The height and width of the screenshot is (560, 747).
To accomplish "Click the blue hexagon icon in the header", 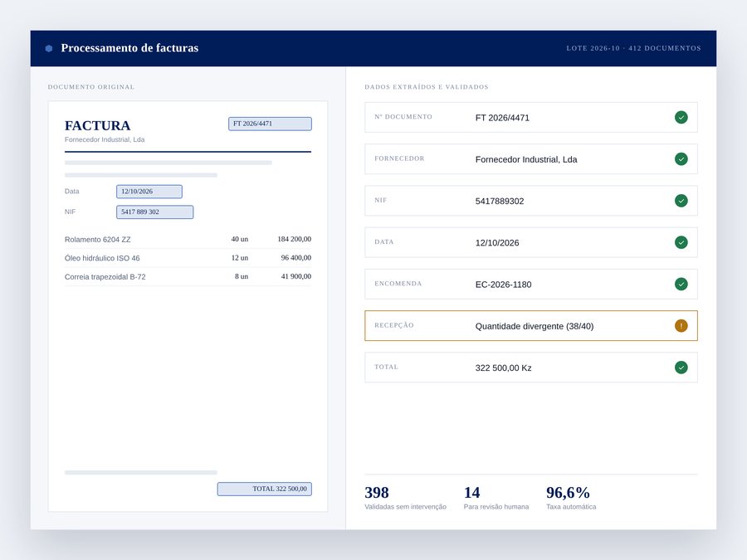I will coord(49,48).
